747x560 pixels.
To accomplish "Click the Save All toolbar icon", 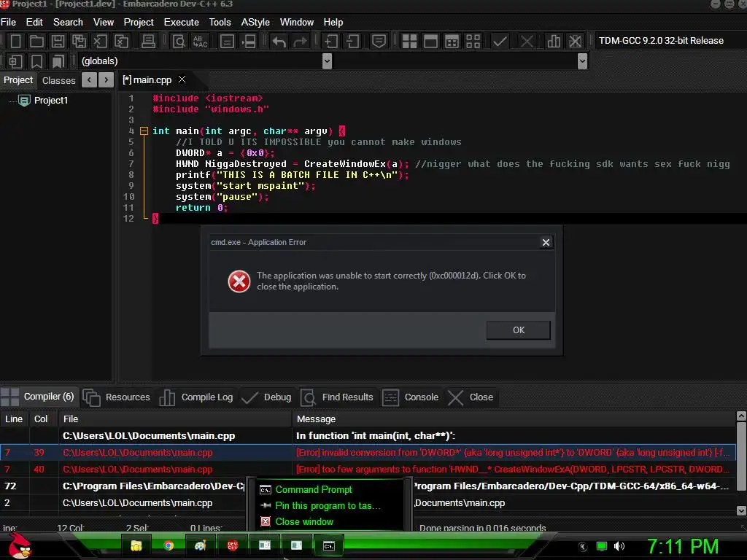I will tap(79, 41).
